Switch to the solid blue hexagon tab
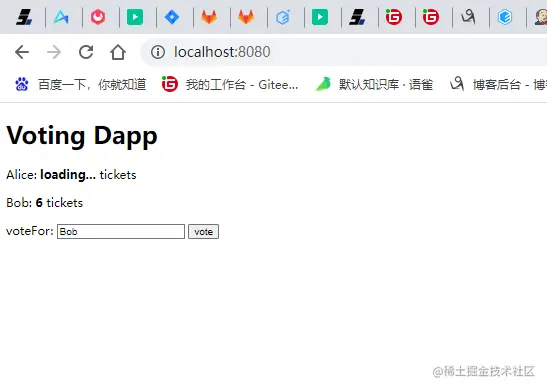 [505, 16]
